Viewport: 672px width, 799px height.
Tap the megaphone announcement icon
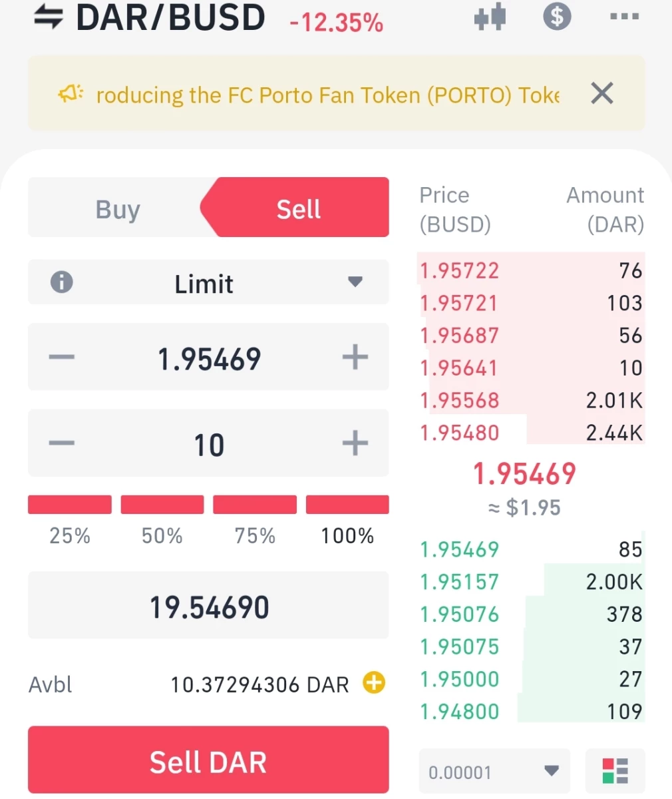[71, 94]
